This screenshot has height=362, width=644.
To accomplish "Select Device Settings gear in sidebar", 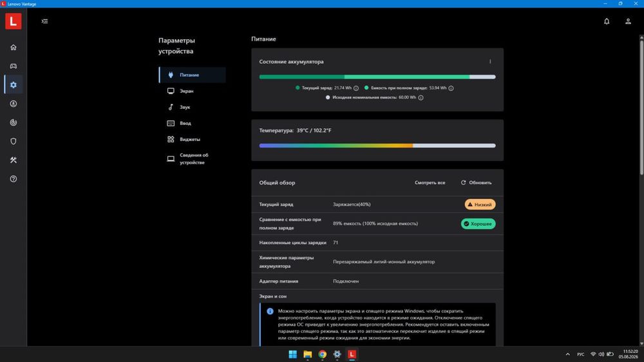I will click(x=14, y=84).
